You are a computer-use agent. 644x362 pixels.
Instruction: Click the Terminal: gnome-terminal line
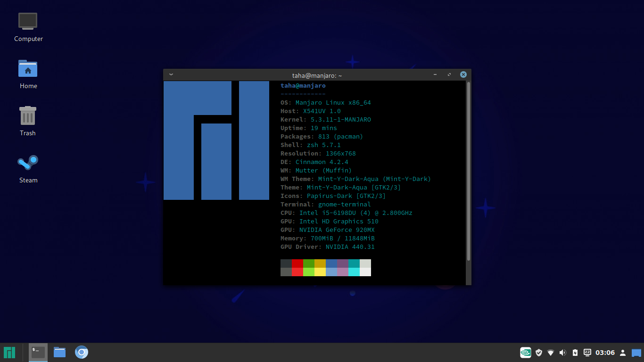[326, 204]
